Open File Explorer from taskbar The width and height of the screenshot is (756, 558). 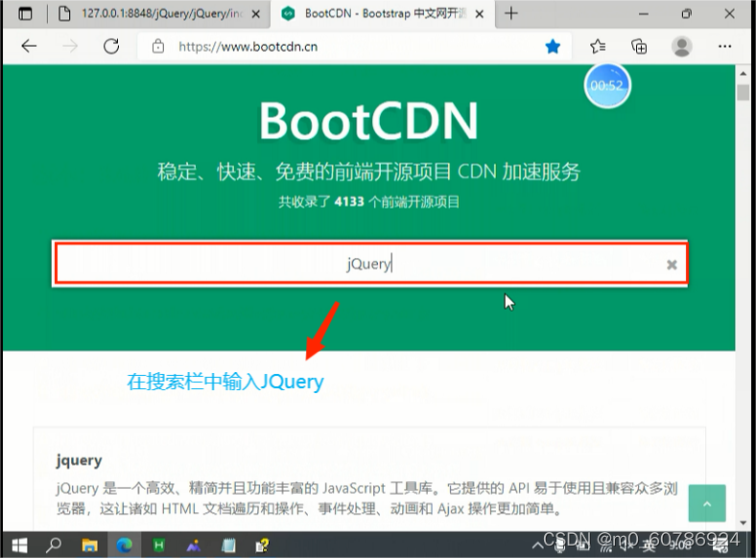(x=89, y=546)
